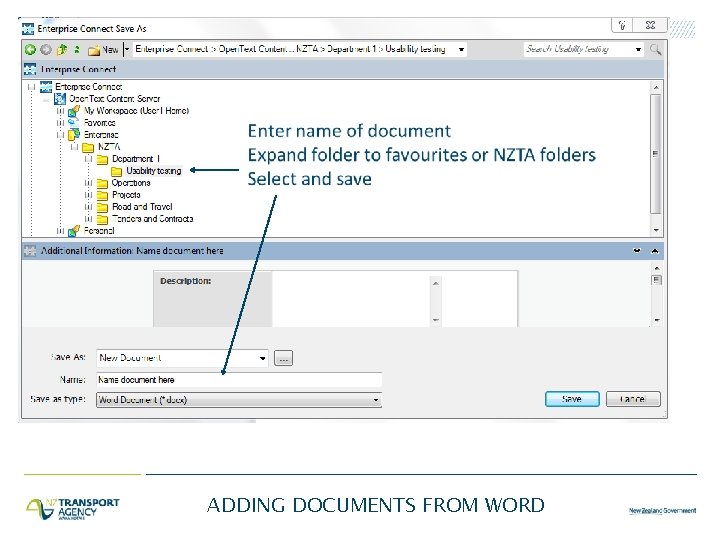The image size is (720, 540).
Task: Click the folder tree scrollbar down arrow
Action: coord(656,230)
